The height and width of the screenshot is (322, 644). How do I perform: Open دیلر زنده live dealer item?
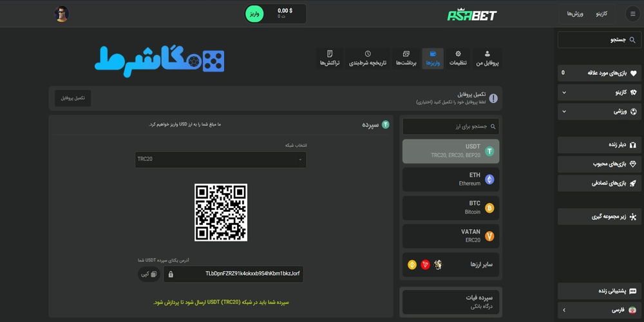tap(598, 145)
